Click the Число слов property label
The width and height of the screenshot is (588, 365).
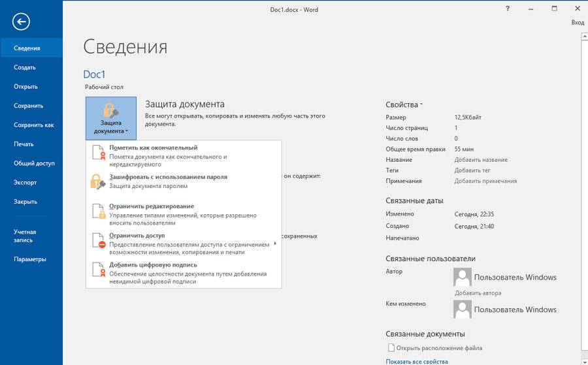[x=403, y=138]
